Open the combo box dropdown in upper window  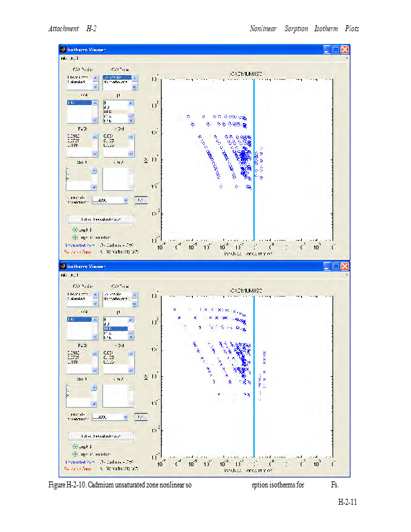coord(124,199)
